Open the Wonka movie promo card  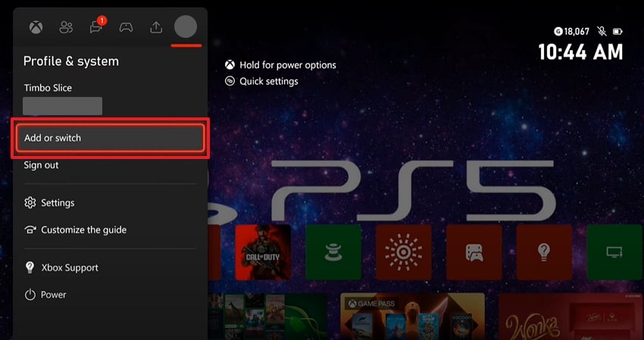(571, 317)
